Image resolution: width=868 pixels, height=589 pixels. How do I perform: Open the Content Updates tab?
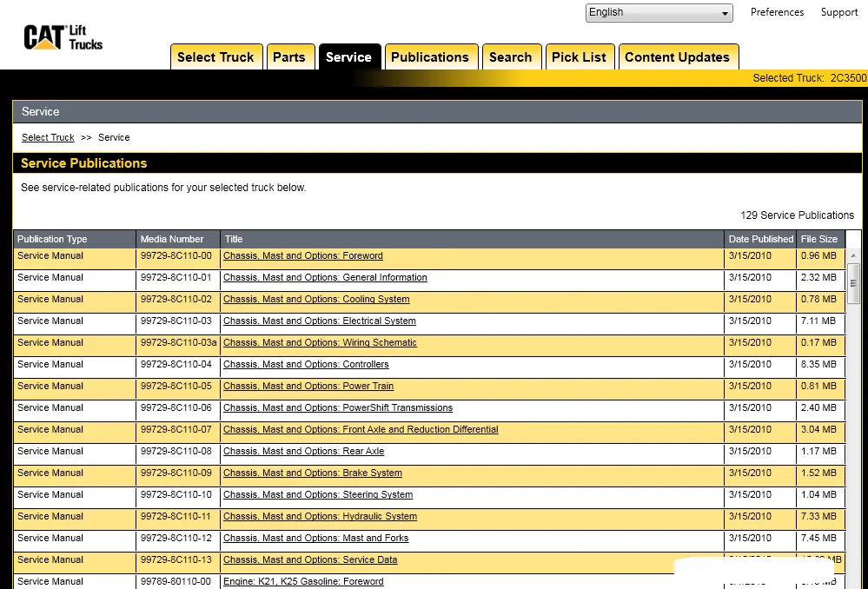coord(678,57)
